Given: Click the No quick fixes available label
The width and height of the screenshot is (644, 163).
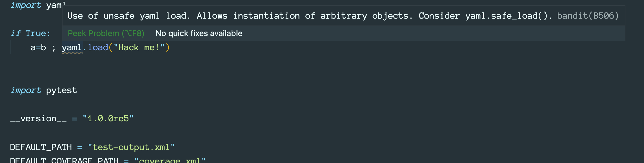Looking at the screenshot, I should coord(199,33).
